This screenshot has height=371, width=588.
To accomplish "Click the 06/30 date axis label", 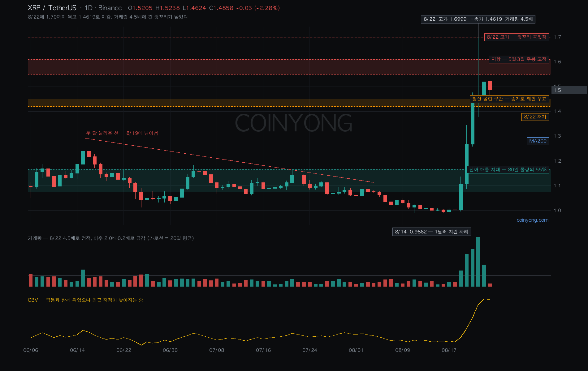I will pyautogui.click(x=170, y=350).
